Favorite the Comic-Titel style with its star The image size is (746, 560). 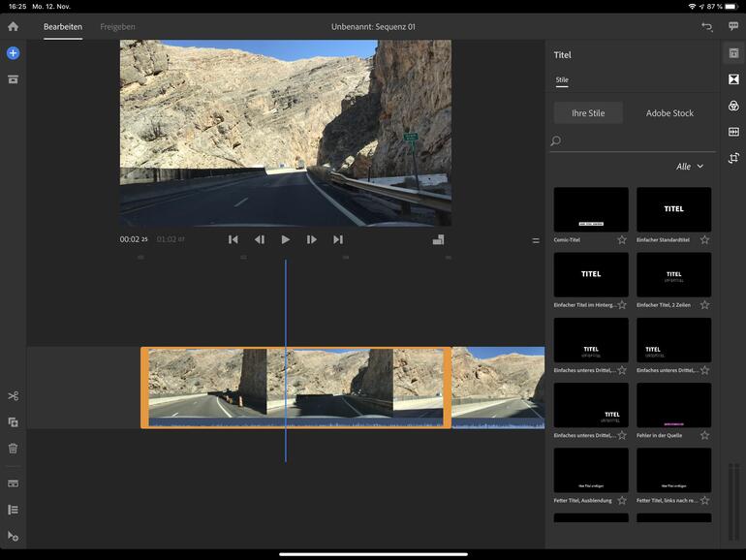pos(622,239)
